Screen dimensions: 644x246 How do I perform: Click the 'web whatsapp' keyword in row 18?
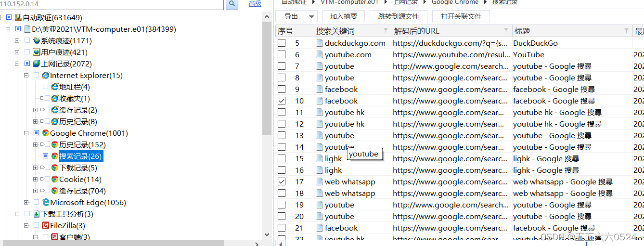350,193
